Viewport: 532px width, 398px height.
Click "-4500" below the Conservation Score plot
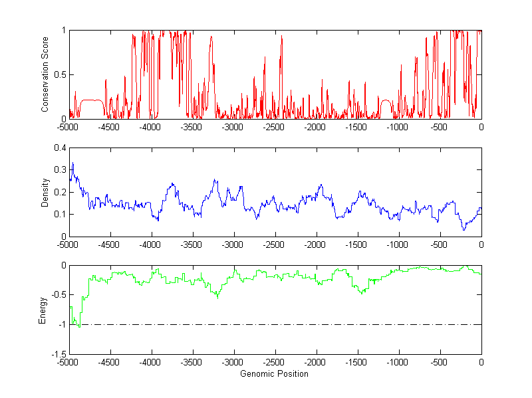pyautogui.click(x=109, y=127)
